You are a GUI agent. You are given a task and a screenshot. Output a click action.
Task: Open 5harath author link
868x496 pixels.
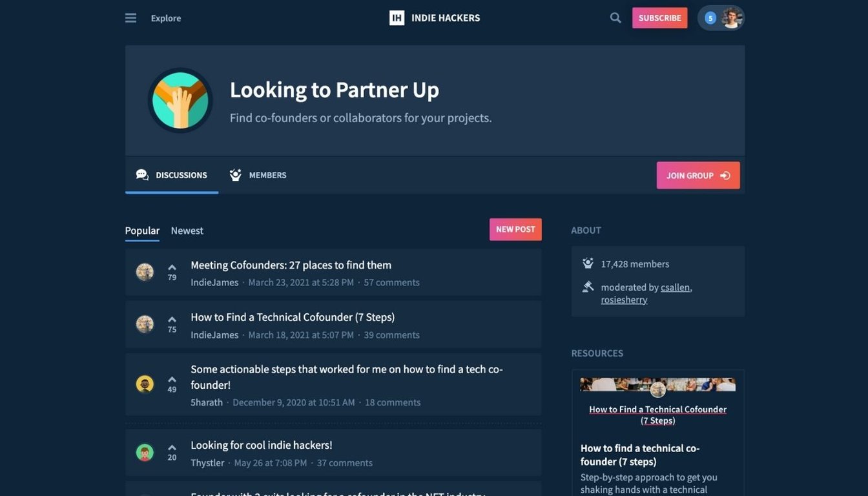click(x=207, y=402)
